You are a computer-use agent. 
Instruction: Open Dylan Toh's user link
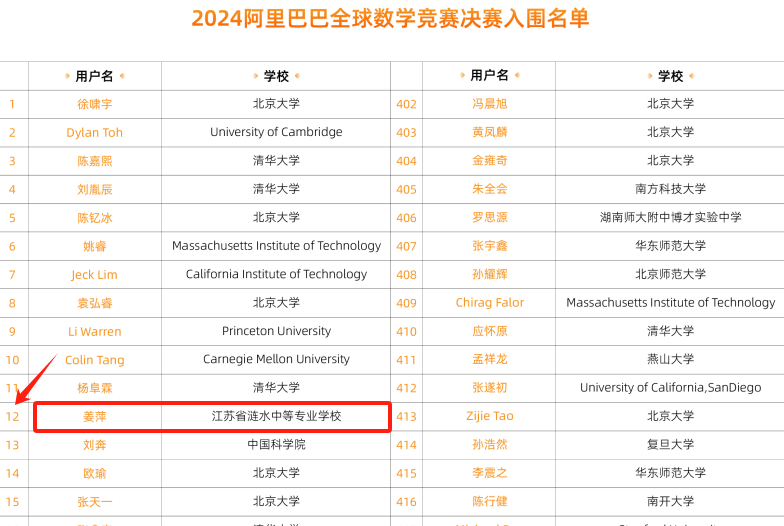tap(95, 132)
